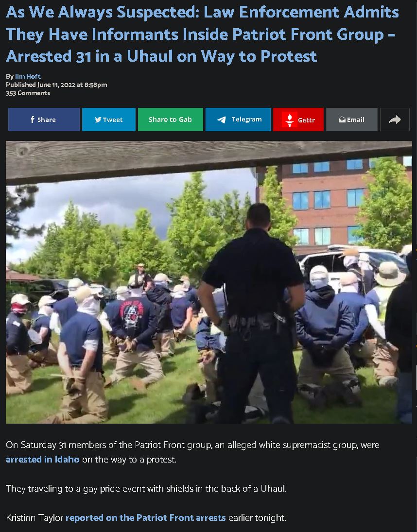This screenshot has height=532, width=417.
Task: Click the arrest scene article image
Action: 208,282
